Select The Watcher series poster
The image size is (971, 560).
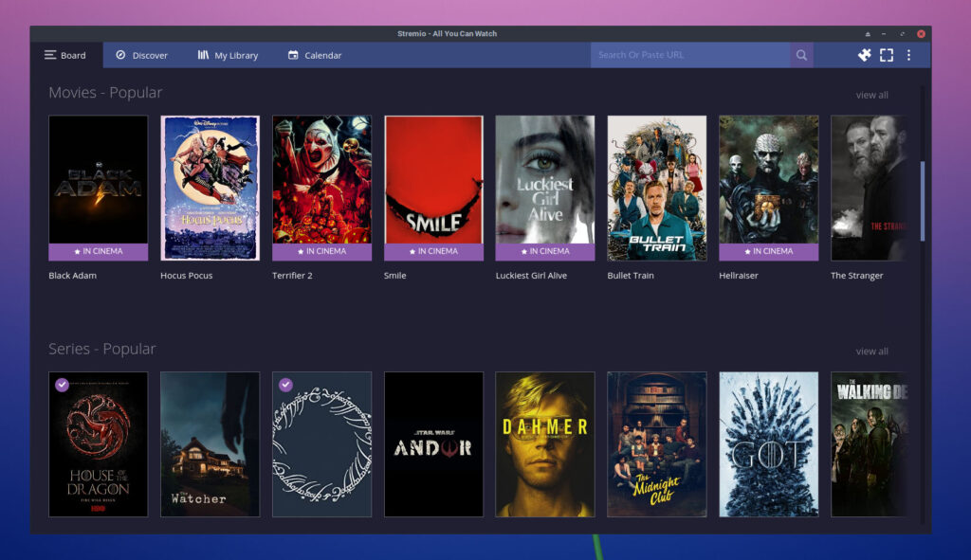tap(210, 444)
